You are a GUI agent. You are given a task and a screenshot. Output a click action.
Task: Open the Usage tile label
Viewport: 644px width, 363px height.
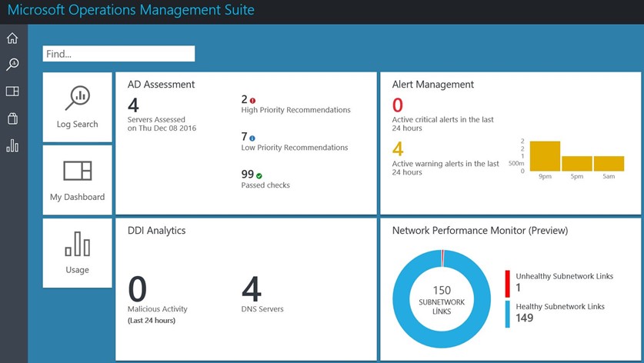77,270
